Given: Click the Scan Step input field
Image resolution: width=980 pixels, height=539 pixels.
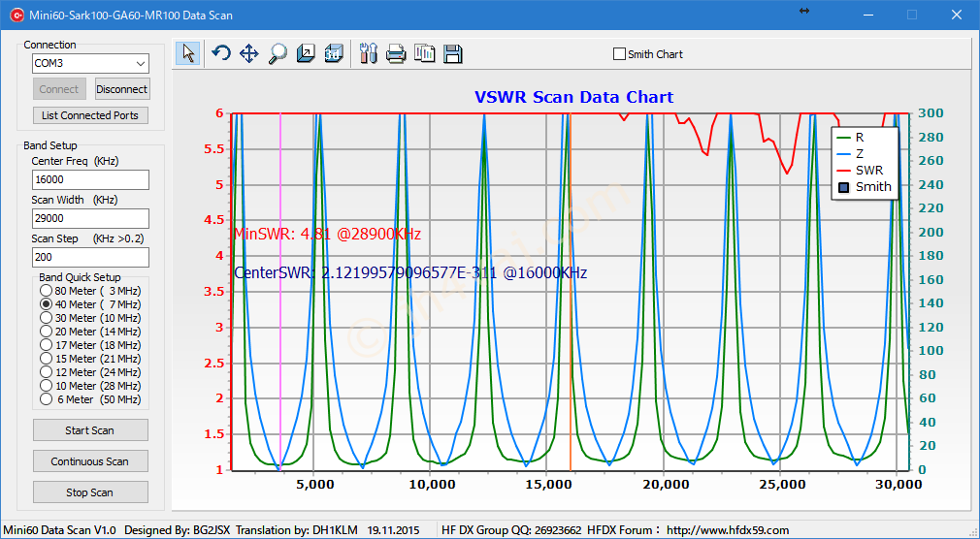Looking at the screenshot, I should [x=90, y=257].
